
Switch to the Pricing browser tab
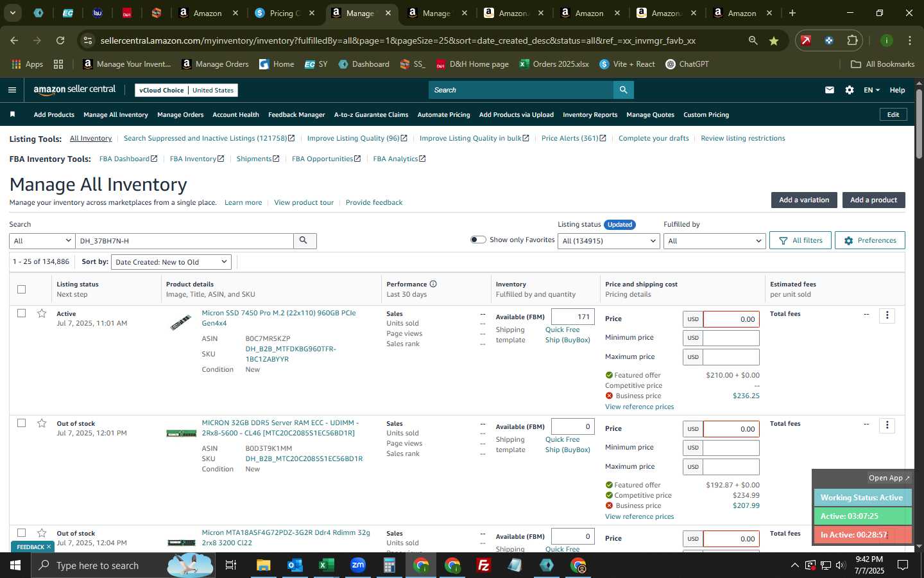pos(284,13)
